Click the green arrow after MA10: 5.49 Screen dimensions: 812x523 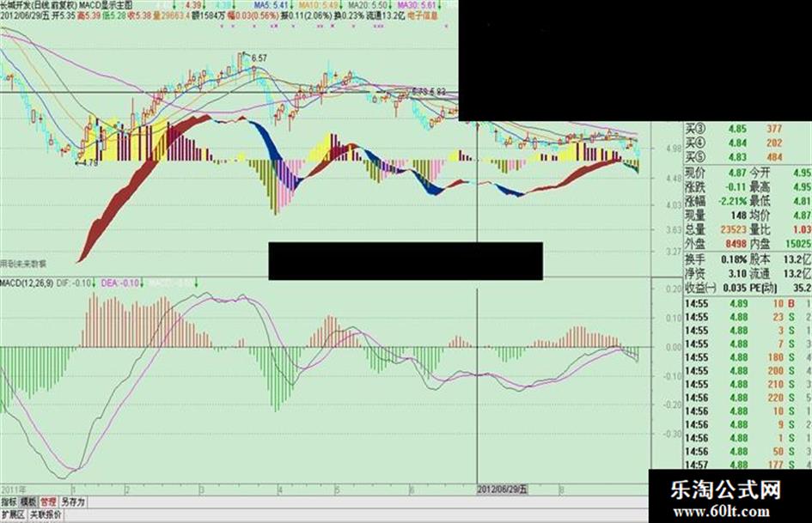(x=340, y=5)
